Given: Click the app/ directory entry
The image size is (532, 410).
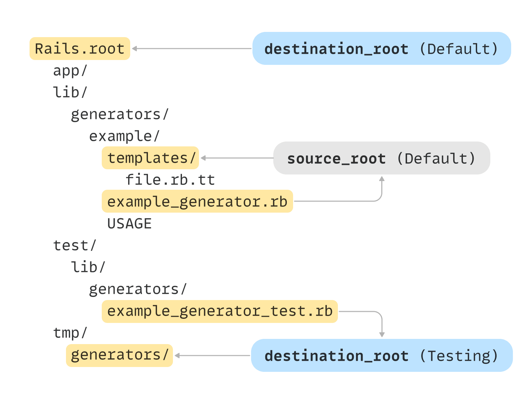Looking at the screenshot, I should coord(70,71).
